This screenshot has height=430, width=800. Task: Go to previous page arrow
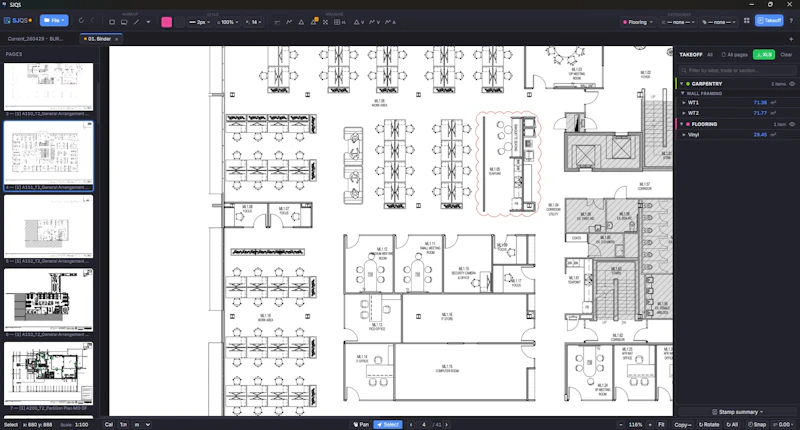tap(411, 424)
